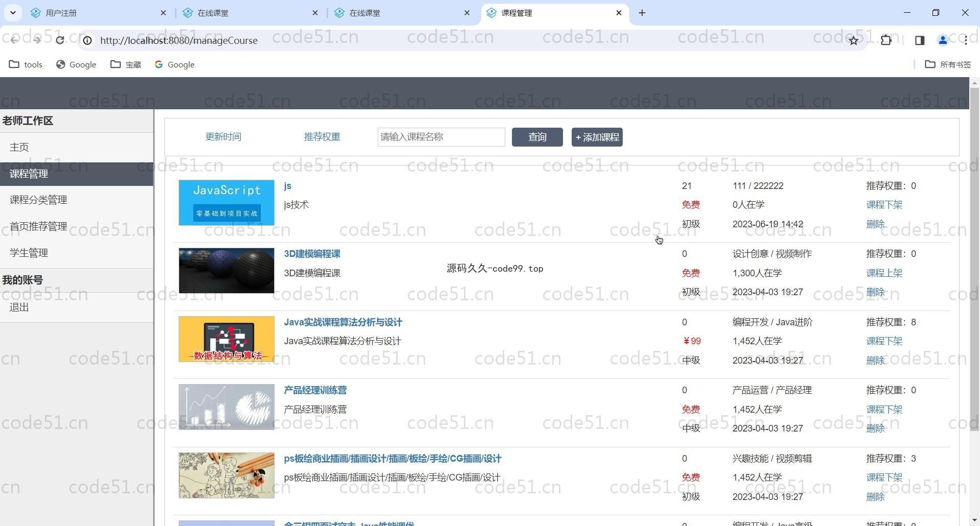Open the tools bookmark folder
Viewport: 980px width, 526px height.
coord(26,64)
